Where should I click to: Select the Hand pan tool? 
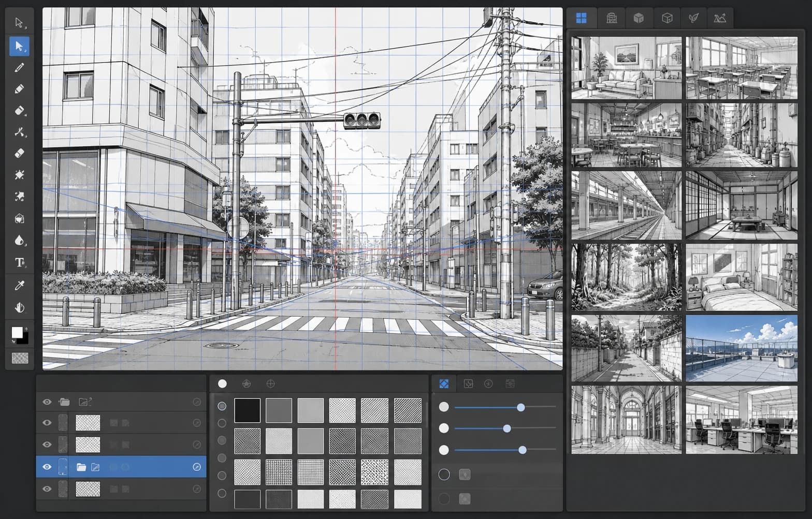[x=19, y=308]
